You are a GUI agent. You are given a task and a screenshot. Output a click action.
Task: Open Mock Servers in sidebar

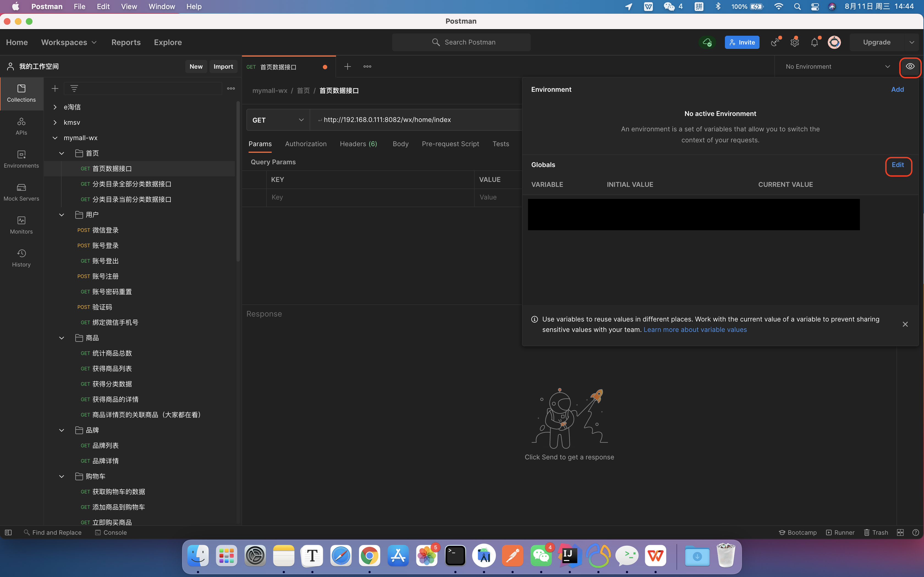click(x=21, y=192)
